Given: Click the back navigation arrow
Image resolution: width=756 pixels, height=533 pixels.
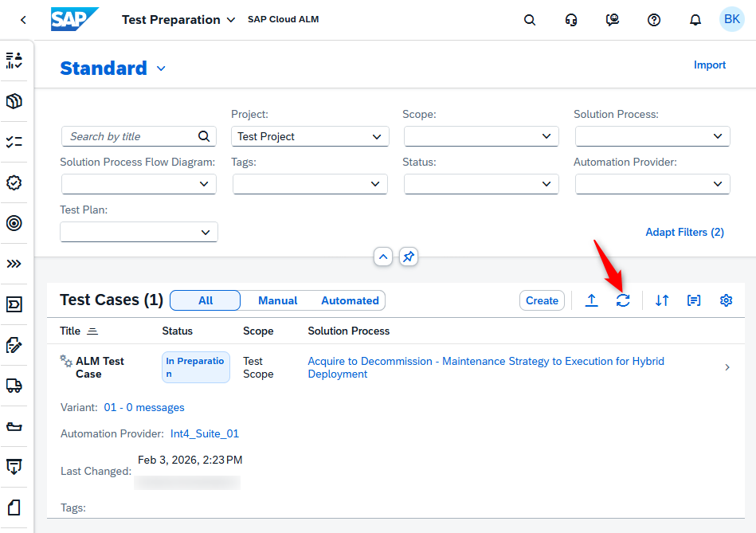Looking at the screenshot, I should [23, 20].
